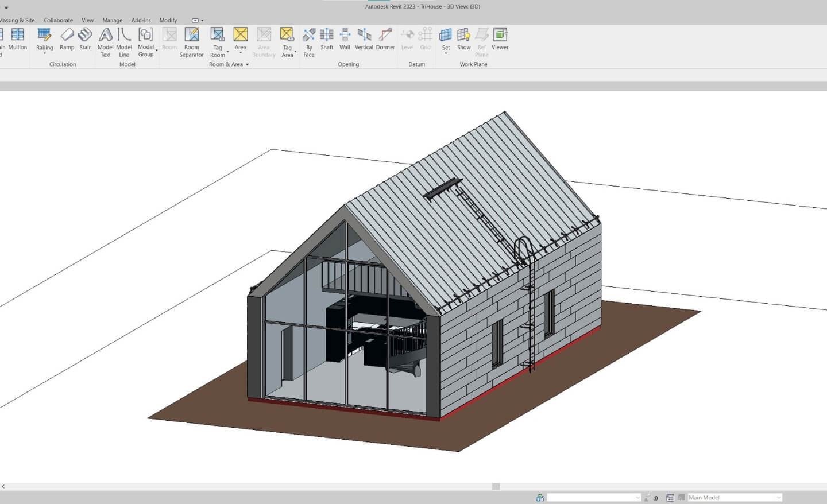Screen dimensions: 827x504
Task: Click the design options icon in status bar
Action: pyautogui.click(x=670, y=498)
